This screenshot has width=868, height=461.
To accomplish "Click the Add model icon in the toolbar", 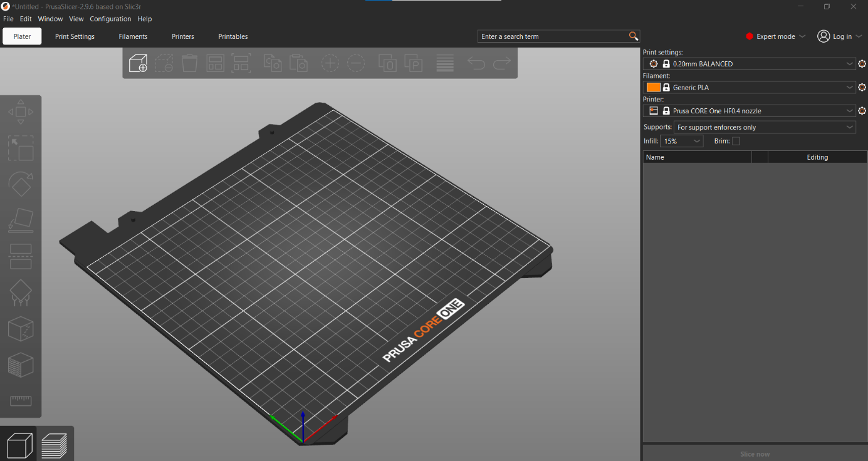I will pyautogui.click(x=138, y=63).
